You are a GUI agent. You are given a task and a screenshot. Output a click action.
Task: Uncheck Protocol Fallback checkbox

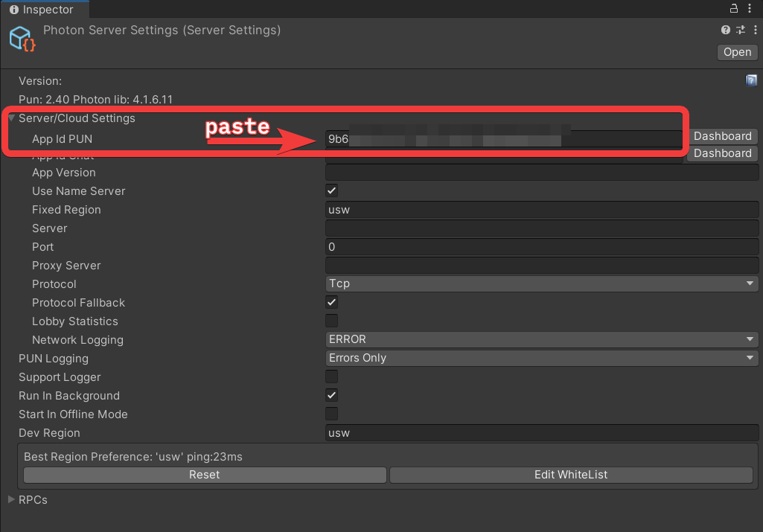(331, 302)
